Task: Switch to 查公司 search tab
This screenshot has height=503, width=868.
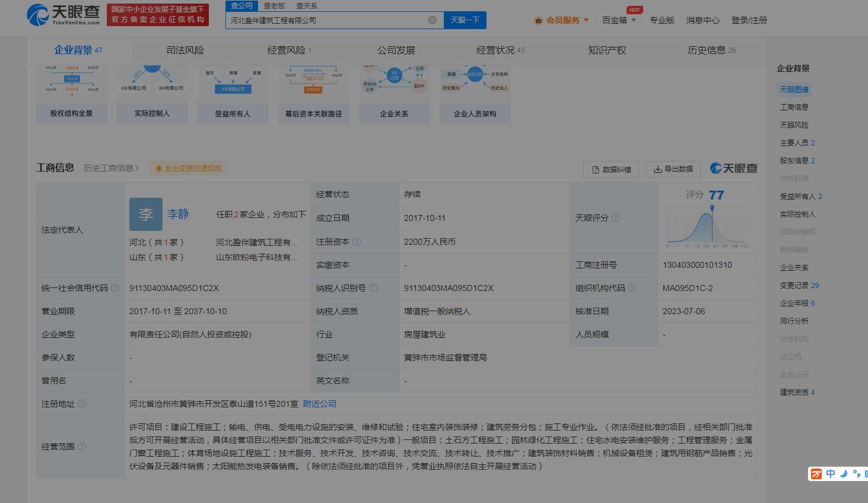Action: coord(241,6)
